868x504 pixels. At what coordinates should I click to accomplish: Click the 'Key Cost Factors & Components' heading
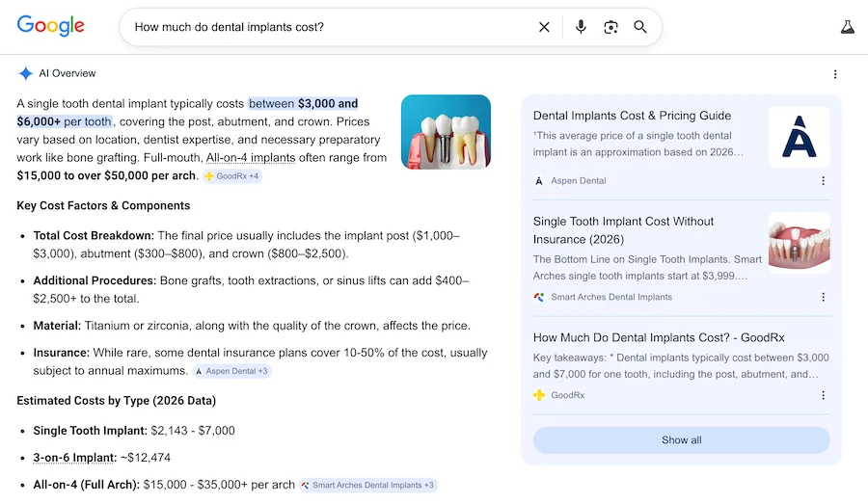(x=103, y=206)
